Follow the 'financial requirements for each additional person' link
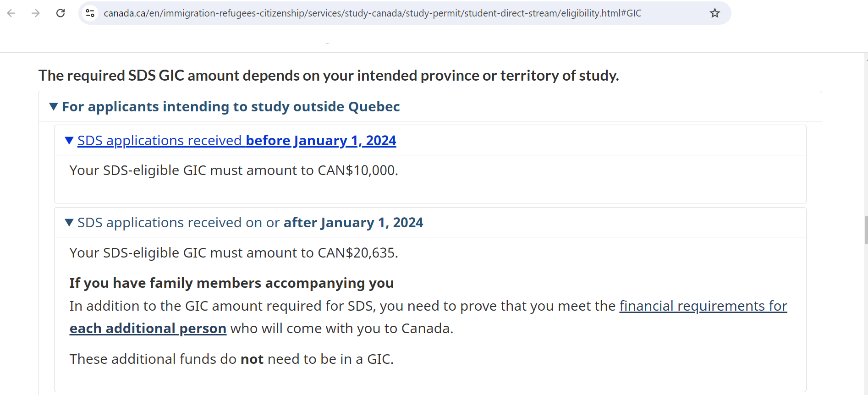Viewport: 868px width, 395px height. pos(703,306)
